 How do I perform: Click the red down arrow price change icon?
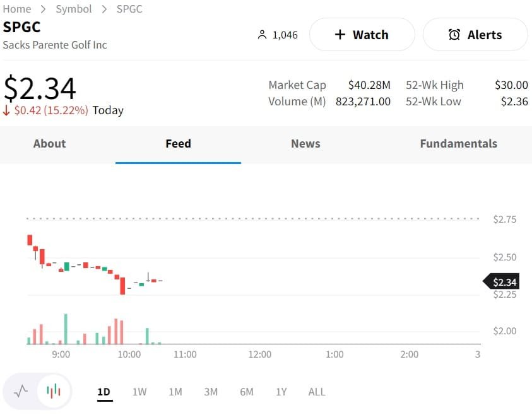[7, 110]
